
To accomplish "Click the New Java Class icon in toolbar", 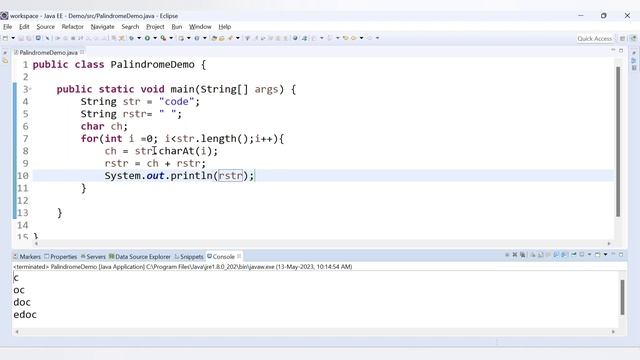I will 197,38.
